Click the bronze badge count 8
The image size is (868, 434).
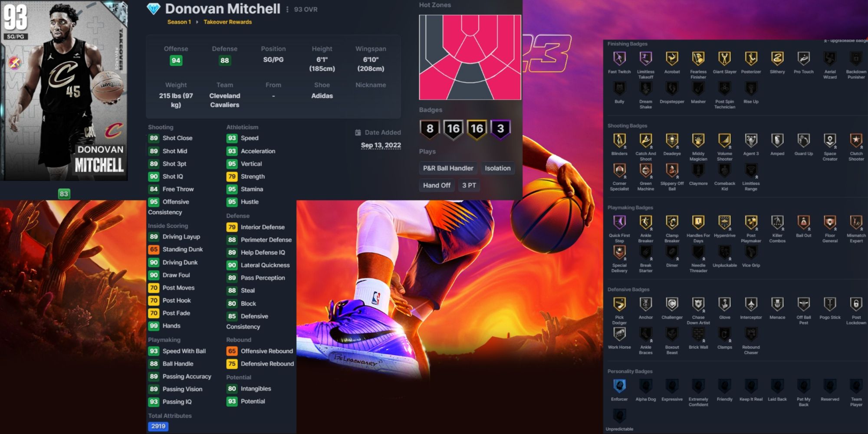coord(430,129)
